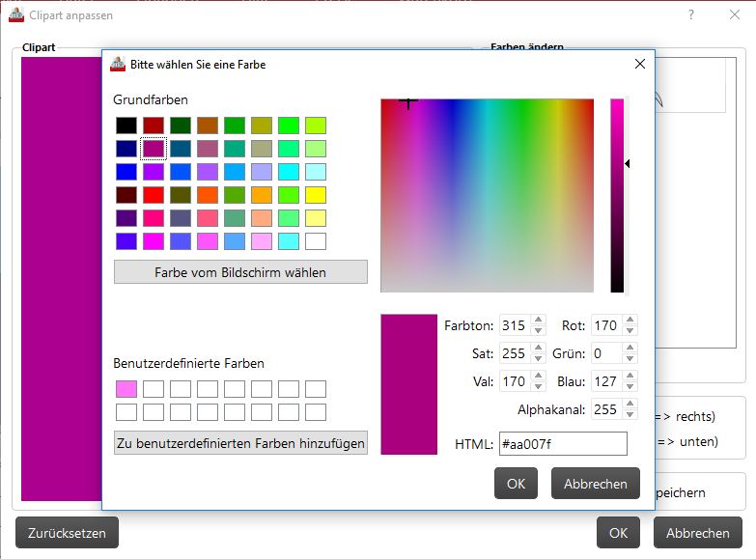Click the Zurücksetzen button
The width and height of the screenshot is (756, 559).
pos(67,533)
